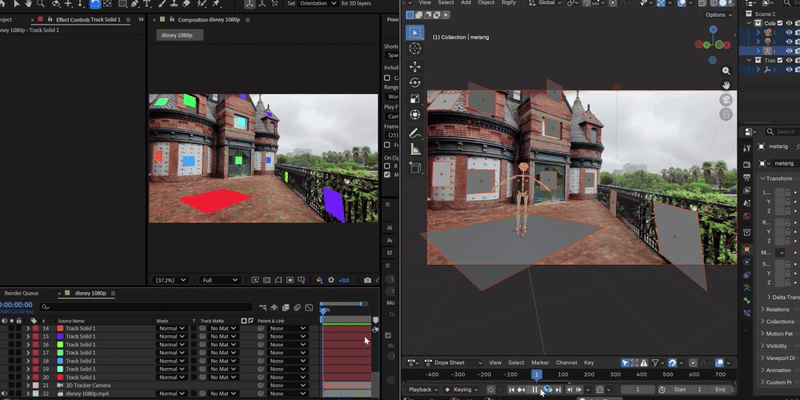Viewport: 800px width, 400px height.
Task: Click the disney 1080p composition breadcrumb button
Action: [180, 35]
